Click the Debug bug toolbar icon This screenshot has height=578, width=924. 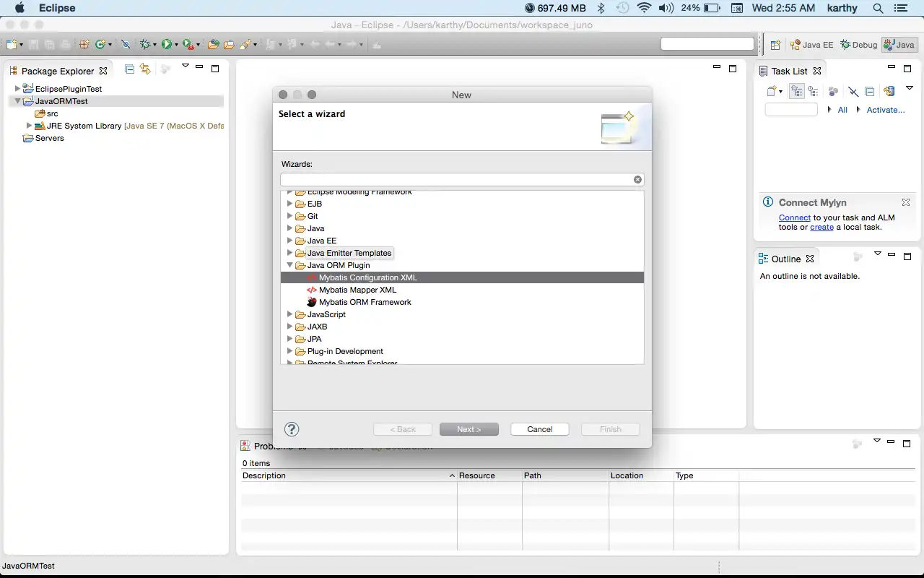[145, 45]
